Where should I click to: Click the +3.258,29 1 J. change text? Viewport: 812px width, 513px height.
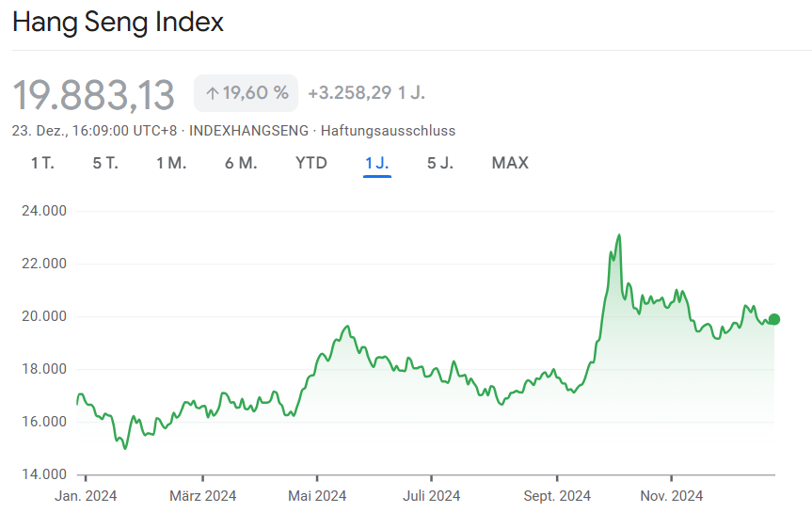[x=367, y=93]
